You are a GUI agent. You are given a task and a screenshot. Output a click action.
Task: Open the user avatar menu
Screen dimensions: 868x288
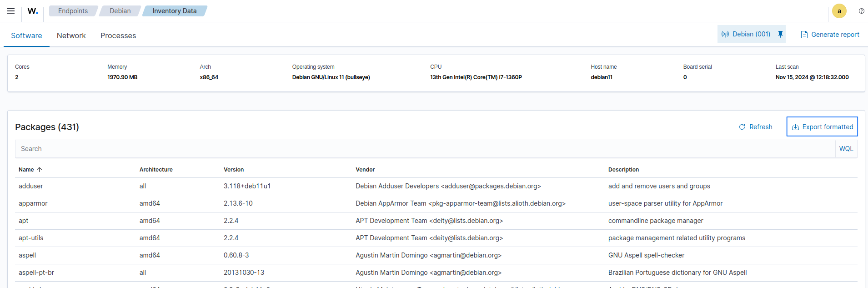(839, 11)
